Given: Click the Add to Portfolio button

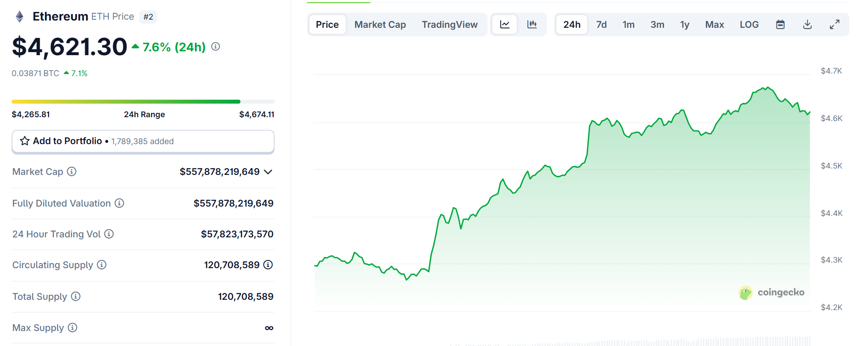Looking at the screenshot, I should 143,142.
